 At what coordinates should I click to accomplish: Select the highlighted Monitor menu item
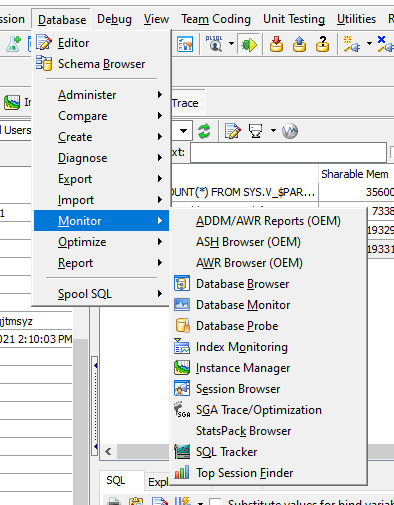(x=101, y=221)
